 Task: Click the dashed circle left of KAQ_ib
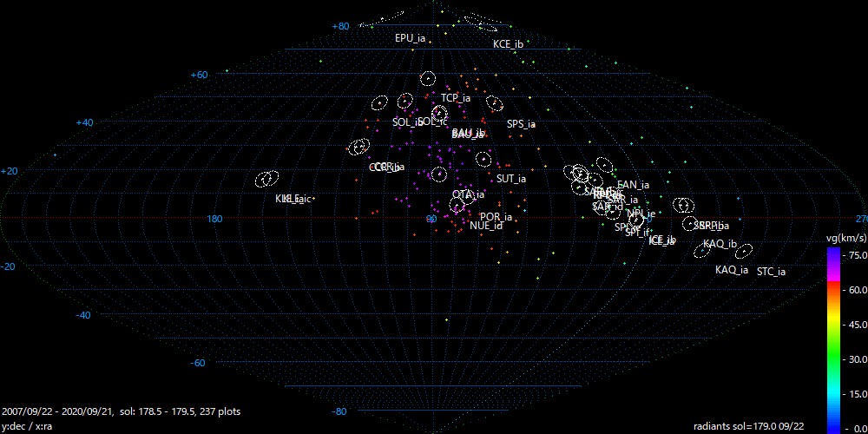click(702, 252)
